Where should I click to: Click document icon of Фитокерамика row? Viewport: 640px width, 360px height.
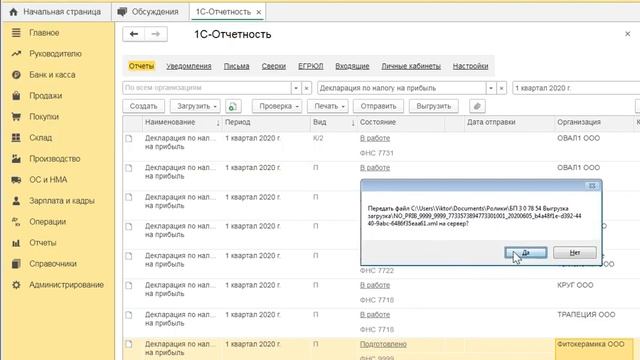pos(129,344)
